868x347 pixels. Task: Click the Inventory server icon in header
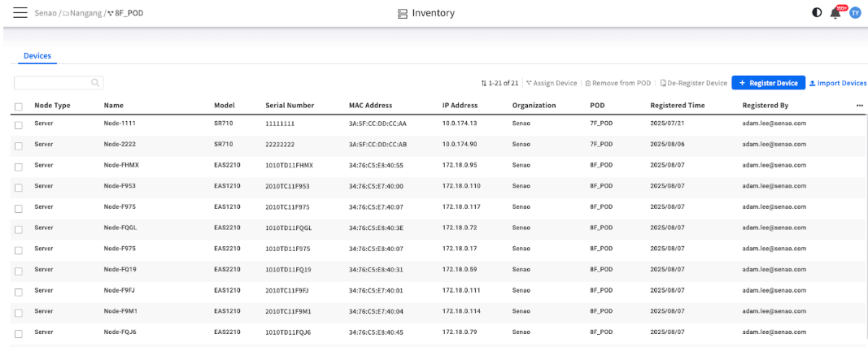pyautogui.click(x=403, y=13)
